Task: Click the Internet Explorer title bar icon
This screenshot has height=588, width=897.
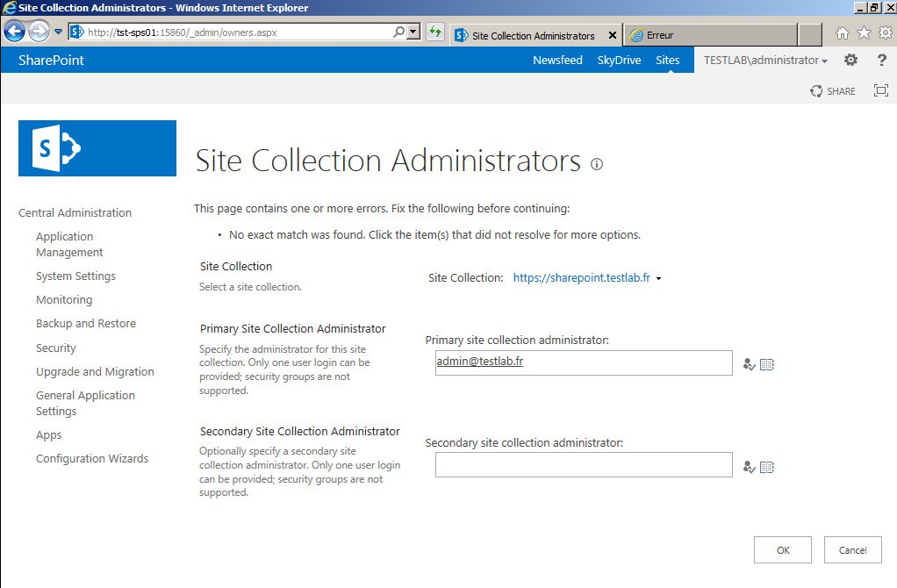Action: pos(9,7)
